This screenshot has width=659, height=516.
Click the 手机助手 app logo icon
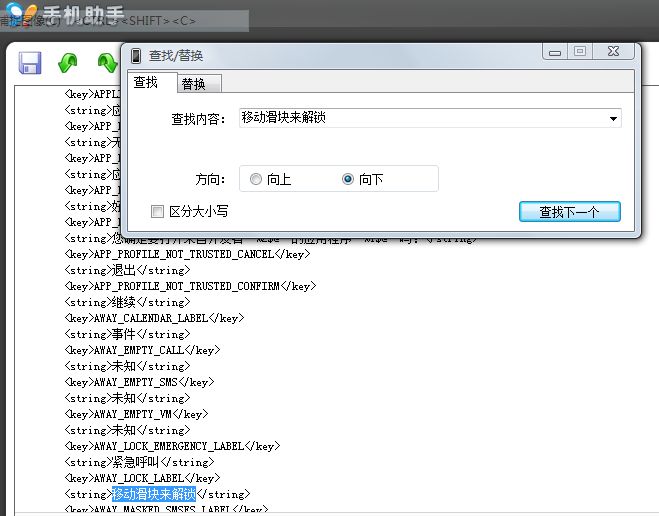point(21,13)
